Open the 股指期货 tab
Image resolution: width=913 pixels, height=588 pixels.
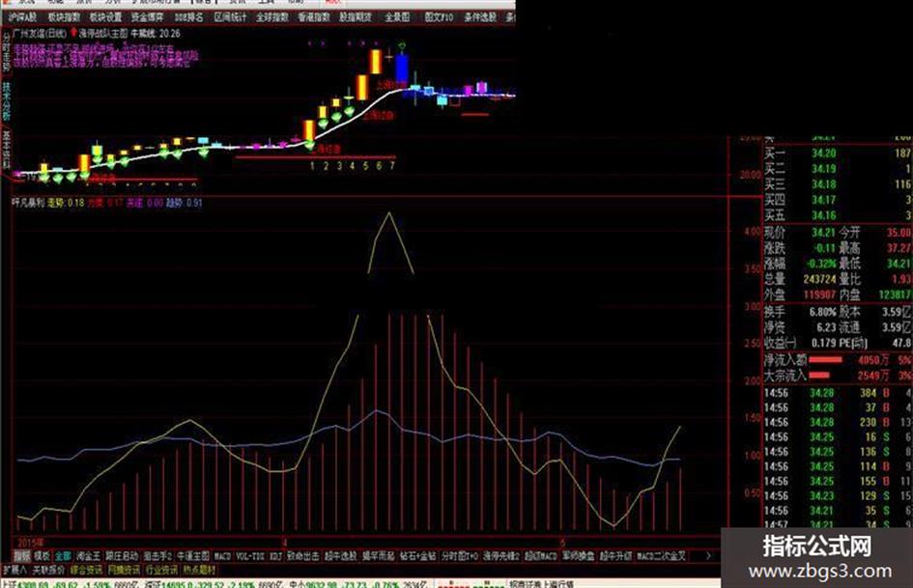click(x=356, y=17)
